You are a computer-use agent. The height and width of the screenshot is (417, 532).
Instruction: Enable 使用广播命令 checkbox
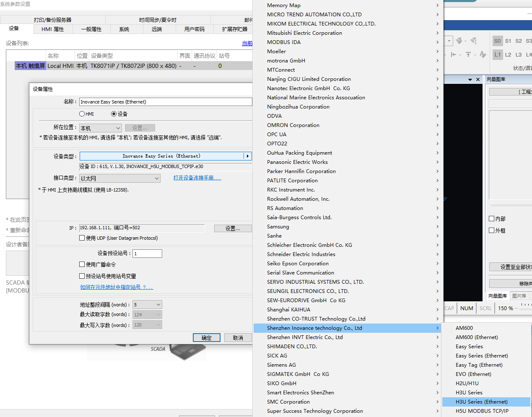[82, 264]
